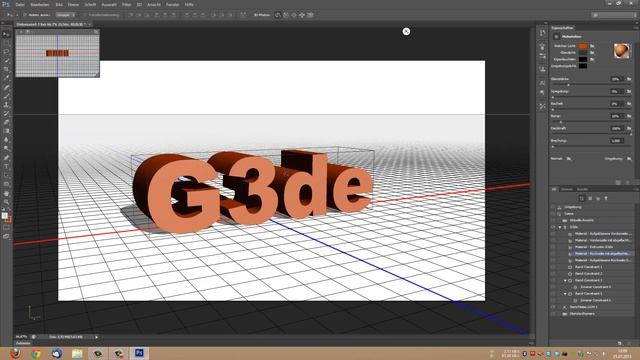Toggle visibility of Rand Constraint 1
The width and height of the screenshot is (640, 360).
[x=553, y=267]
